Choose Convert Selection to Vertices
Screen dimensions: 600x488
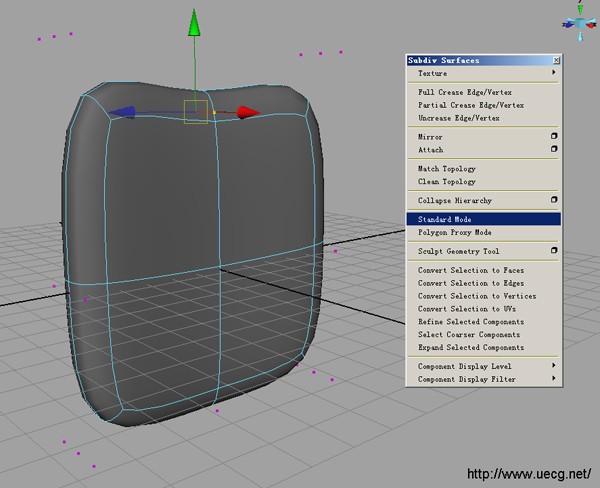(x=484, y=296)
